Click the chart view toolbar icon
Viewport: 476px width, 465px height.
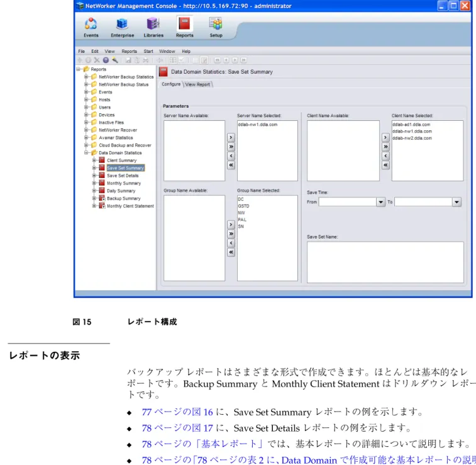(x=182, y=60)
